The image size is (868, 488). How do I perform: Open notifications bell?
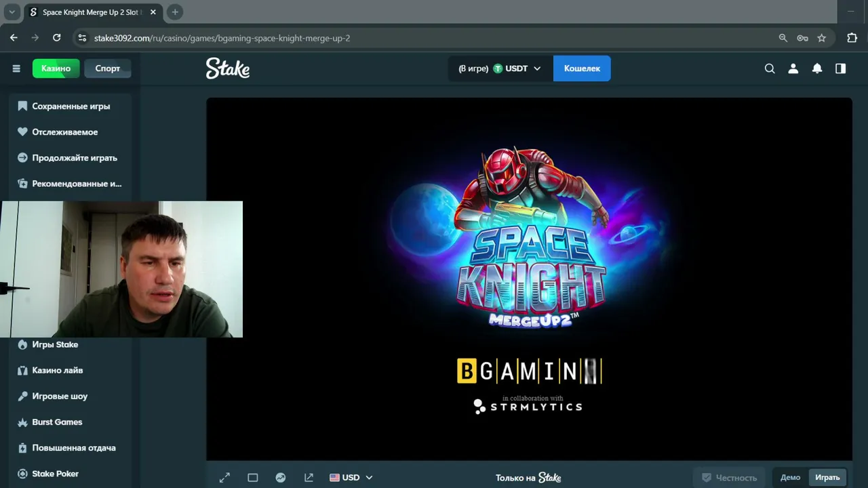pos(817,68)
